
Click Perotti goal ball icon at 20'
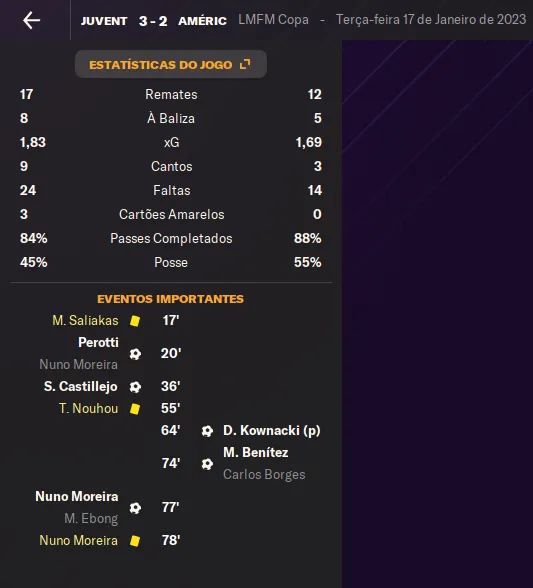(135, 354)
